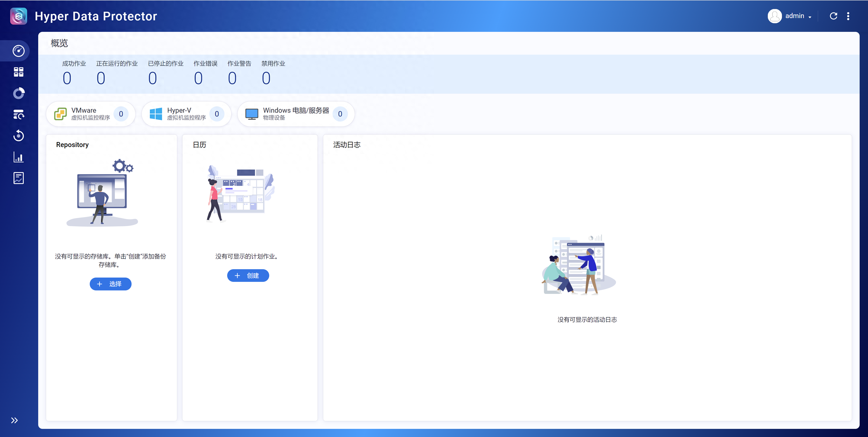The height and width of the screenshot is (437, 868).
Task: Open the Windows 电脑/服务器 physical device card
Action: pyautogui.click(x=296, y=114)
